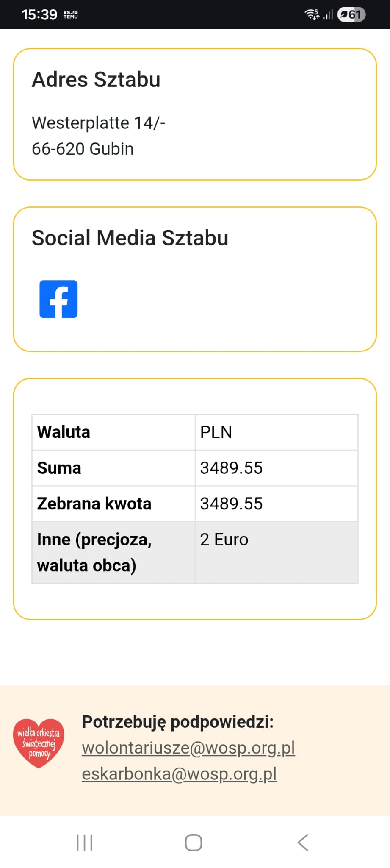The image size is (390, 868).
Task: Tap the WOŚP red heart logo
Action: click(39, 743)
